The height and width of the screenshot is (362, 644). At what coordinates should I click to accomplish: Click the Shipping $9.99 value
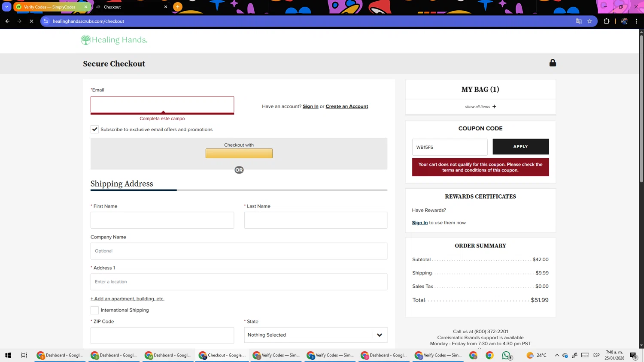542,273
